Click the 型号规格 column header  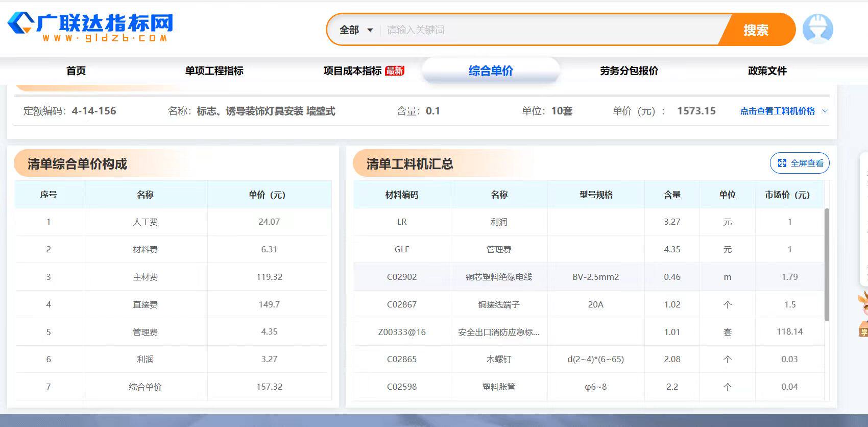tap(596, 195)
